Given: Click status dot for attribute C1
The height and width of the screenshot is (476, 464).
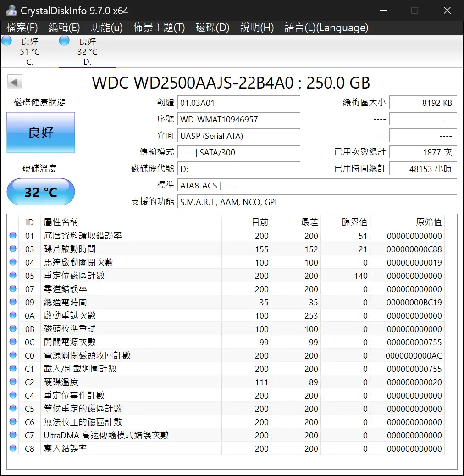Looking at the screenshot, I should click(x=13, y=368).
